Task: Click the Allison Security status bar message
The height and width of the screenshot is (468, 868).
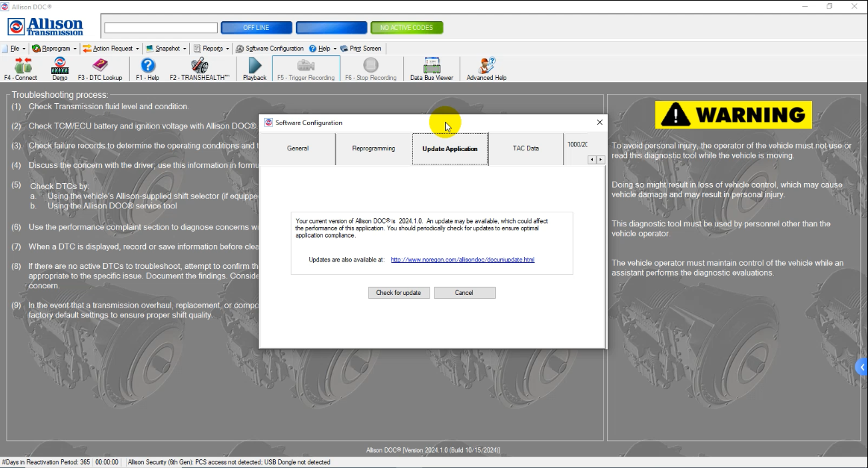Action: point(228,462)
